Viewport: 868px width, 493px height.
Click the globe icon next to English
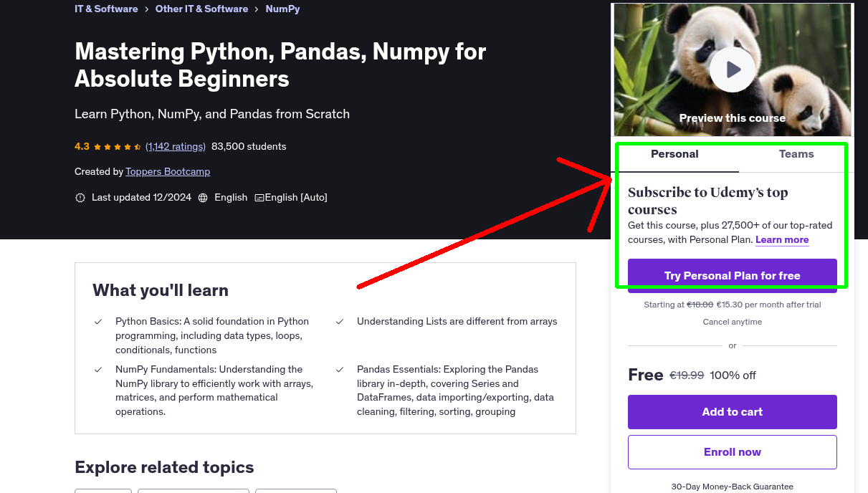click(203, 197)
